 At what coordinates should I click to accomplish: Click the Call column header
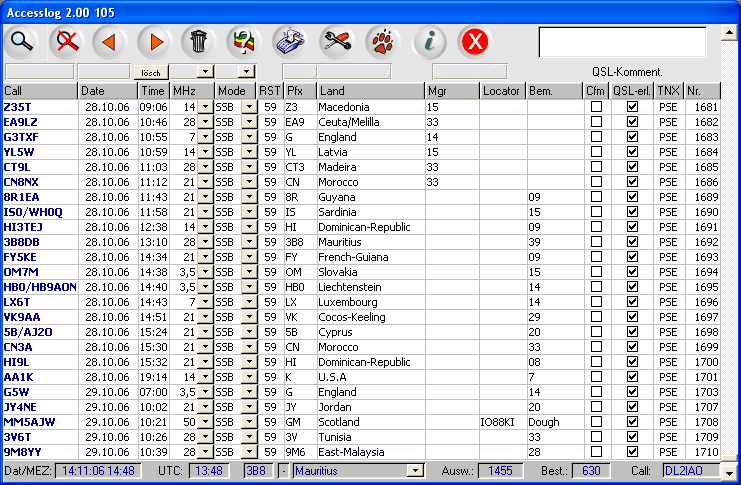pos(40,91)
